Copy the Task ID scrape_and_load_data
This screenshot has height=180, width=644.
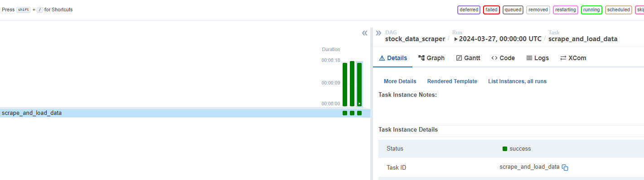[565, 167]
